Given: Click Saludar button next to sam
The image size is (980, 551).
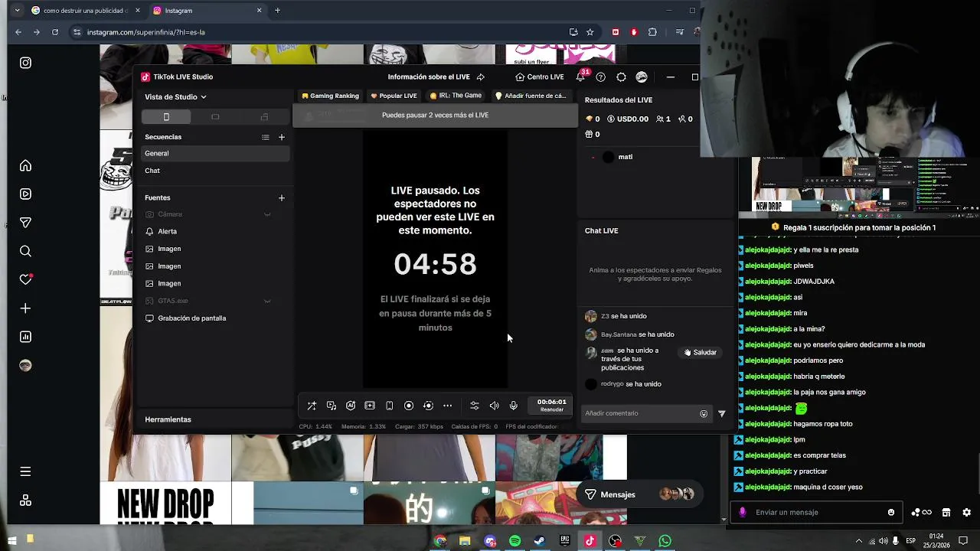Looking at the screenshot, I should click(701, 353).
